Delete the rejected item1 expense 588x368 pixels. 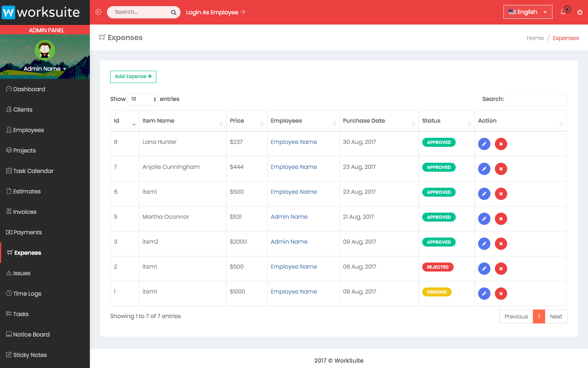pos(501,269)
